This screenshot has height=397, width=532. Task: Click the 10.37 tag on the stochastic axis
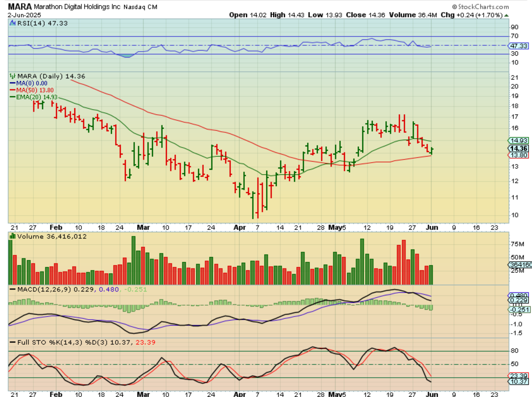point(519,381)
